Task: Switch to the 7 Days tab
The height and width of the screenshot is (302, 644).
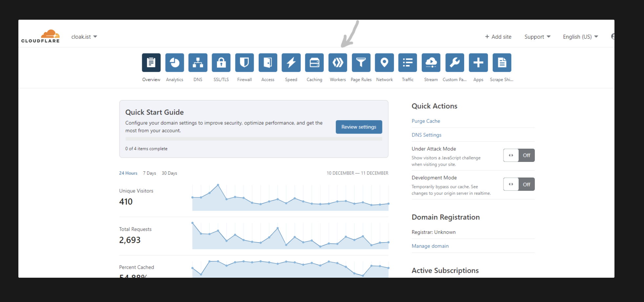Action: [149, 173]
